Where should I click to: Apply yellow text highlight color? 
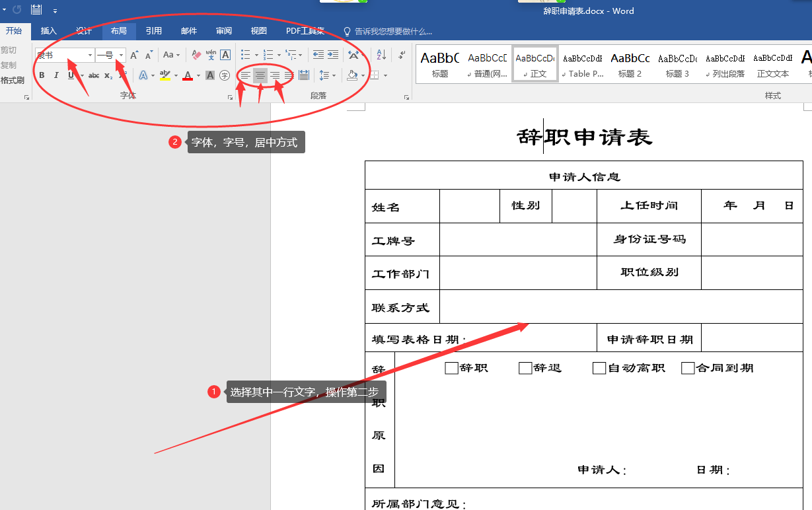(x=165, y=75)
